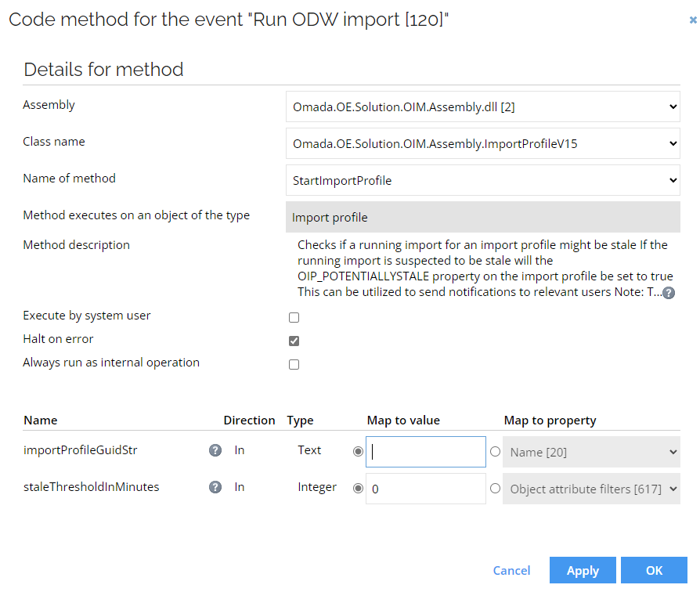This screenshot has width=700, height=592.
Task: Enable Execute by system user
Action: [x=294, y=317]
